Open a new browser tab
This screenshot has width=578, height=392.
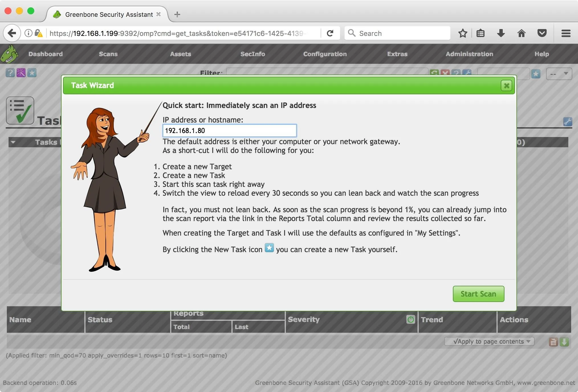click(177, 14)
